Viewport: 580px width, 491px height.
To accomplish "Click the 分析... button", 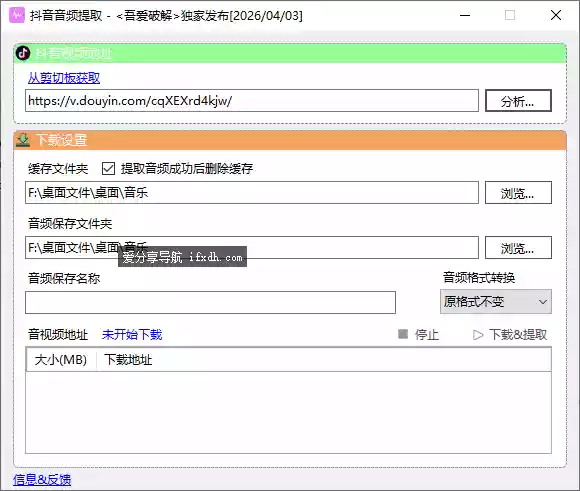I will coord(518,101).
